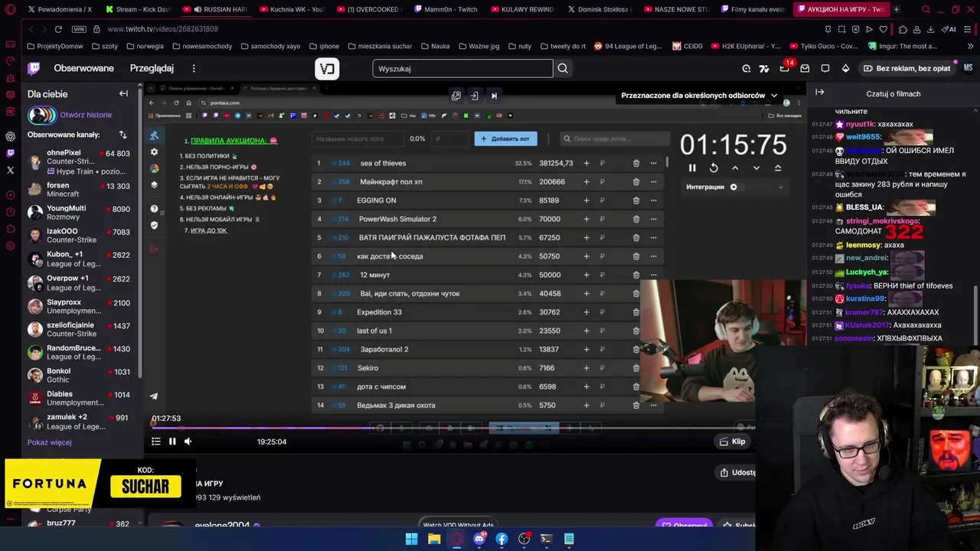The image size is (980, 551).
Task: Open notifications inbox with badge 14
Action: pyautogui.click(x=785, y=68)
